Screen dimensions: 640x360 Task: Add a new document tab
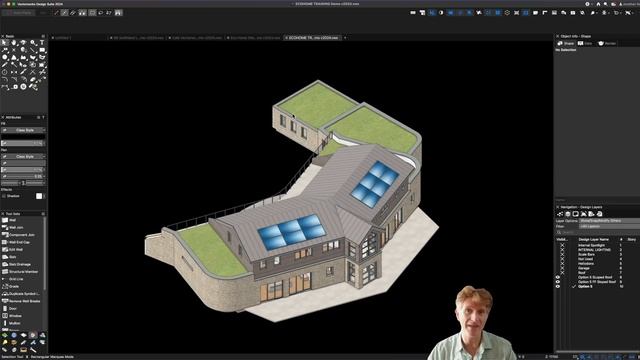tap(345, 38)
